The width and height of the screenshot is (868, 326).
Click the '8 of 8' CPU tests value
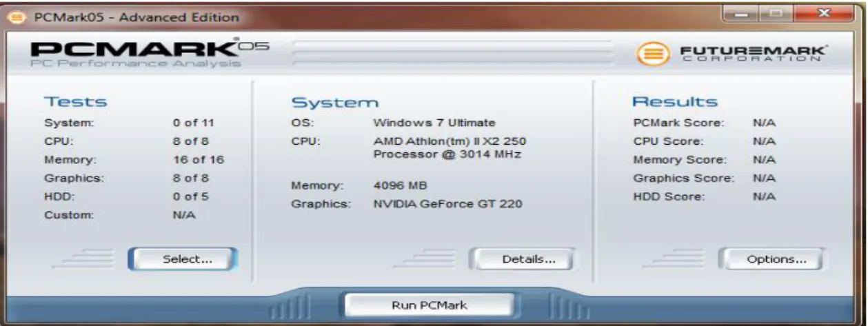pos(190,141)
